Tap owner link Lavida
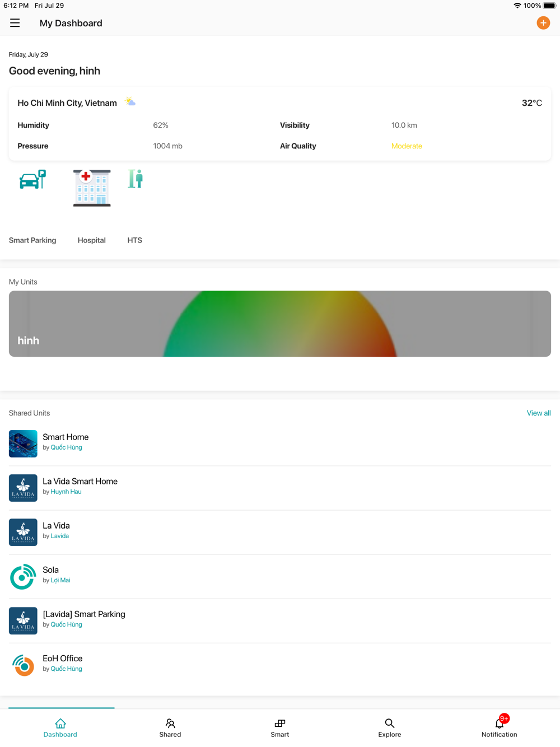 (x=60, y=536)
